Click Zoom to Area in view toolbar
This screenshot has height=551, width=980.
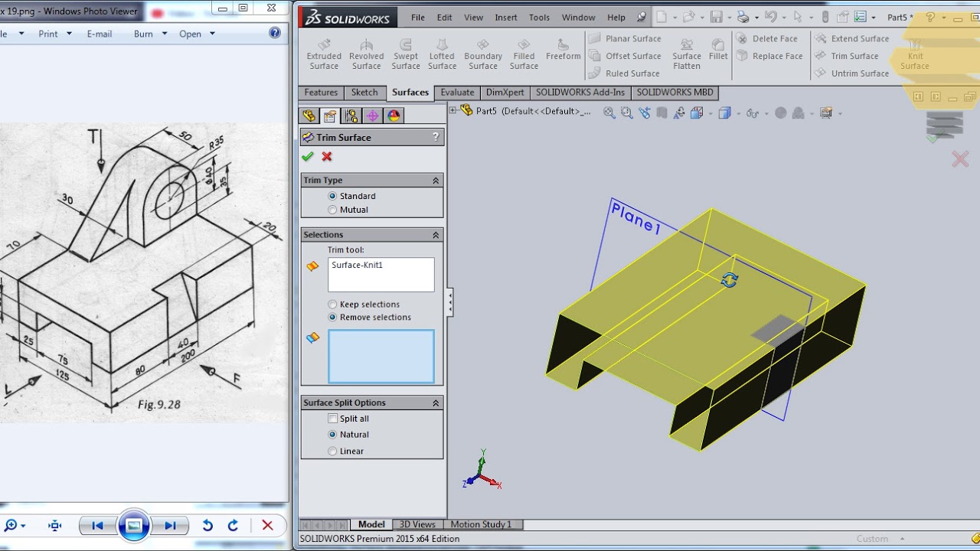(x=626, y=112)
